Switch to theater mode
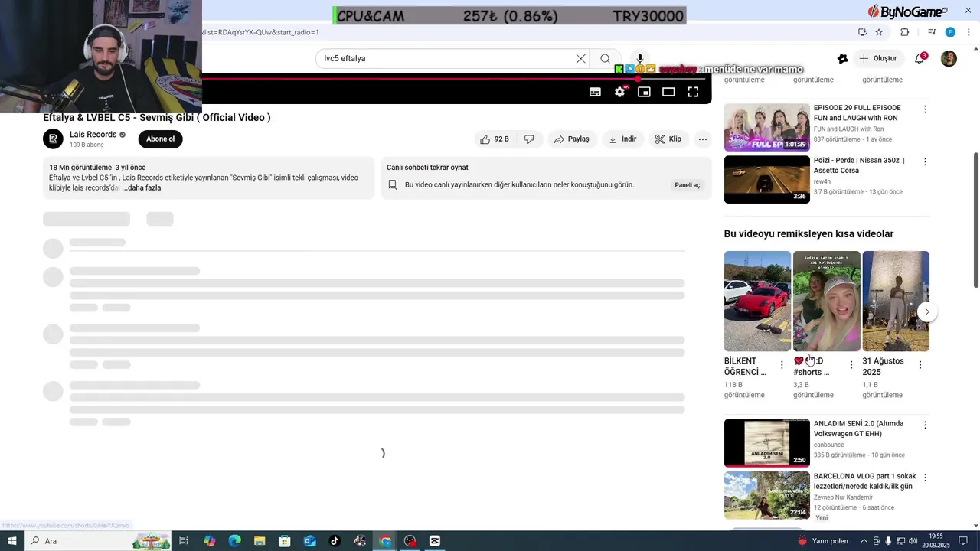This screenshot has width=980, height=551. [668, 92]
